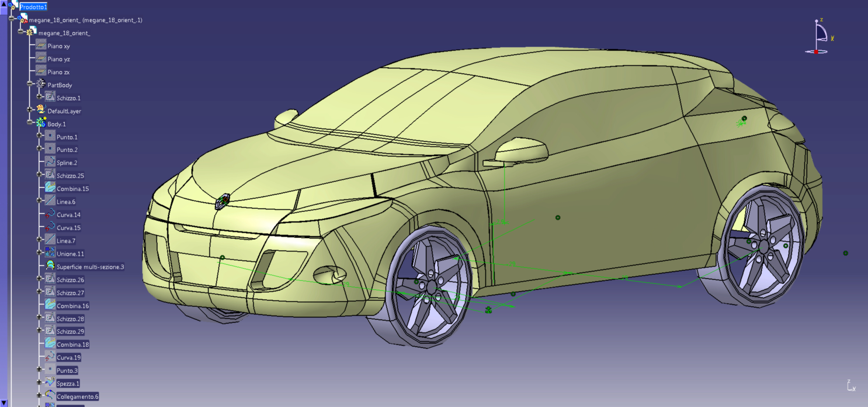Viewport: 868px width, 407px height.
Task: Click the tree scroll-up arrow
Action: [x=4, y=4]
